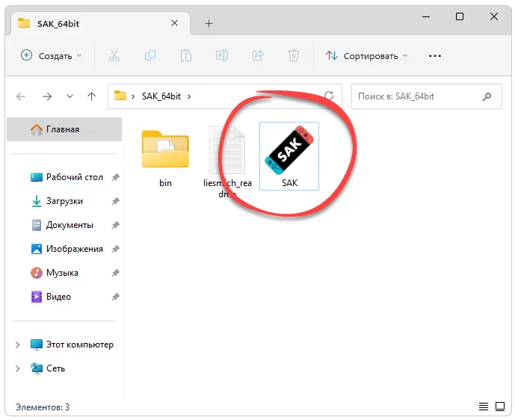This screenshot has height=420, width=515.
Task: Click the Элементов: 3 status text
Action: point(43,407)
